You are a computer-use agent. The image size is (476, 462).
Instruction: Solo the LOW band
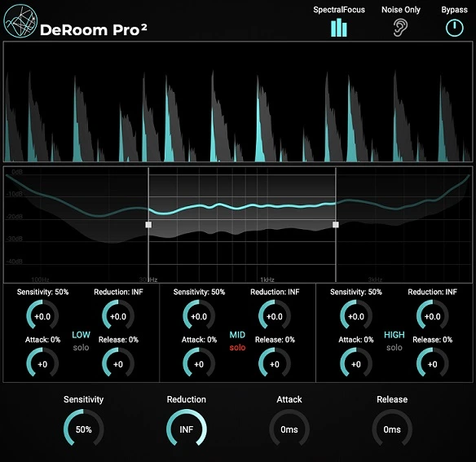pyautogui.click(x=81, y=348)
